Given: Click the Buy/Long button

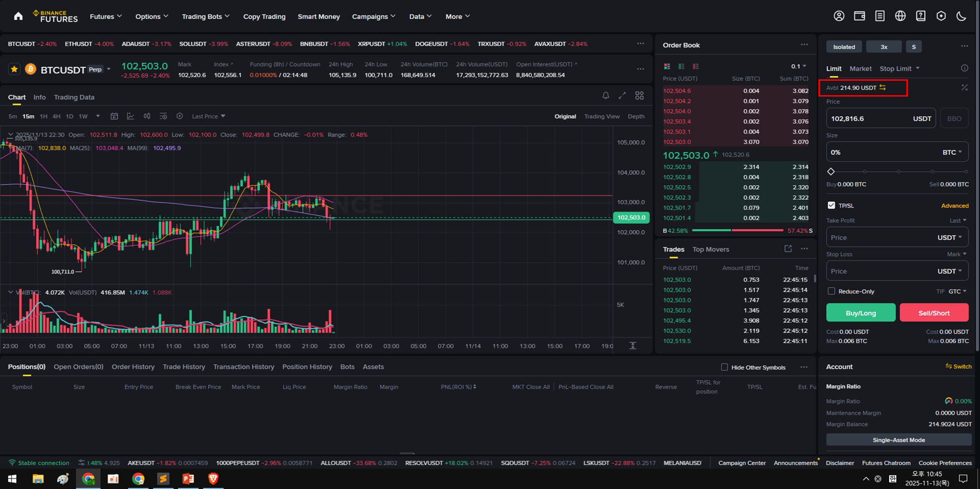Looking at the screenshot, I should (x=861, y=313).
